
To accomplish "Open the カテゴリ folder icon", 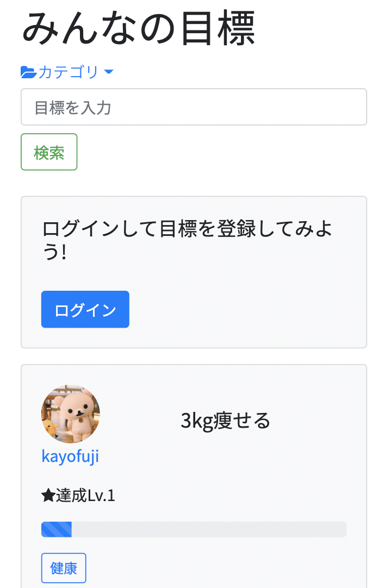I will (x=29, y=72).
